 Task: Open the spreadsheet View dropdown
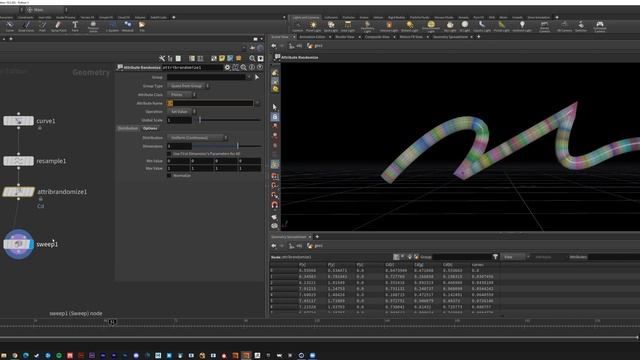pos(516,257)
